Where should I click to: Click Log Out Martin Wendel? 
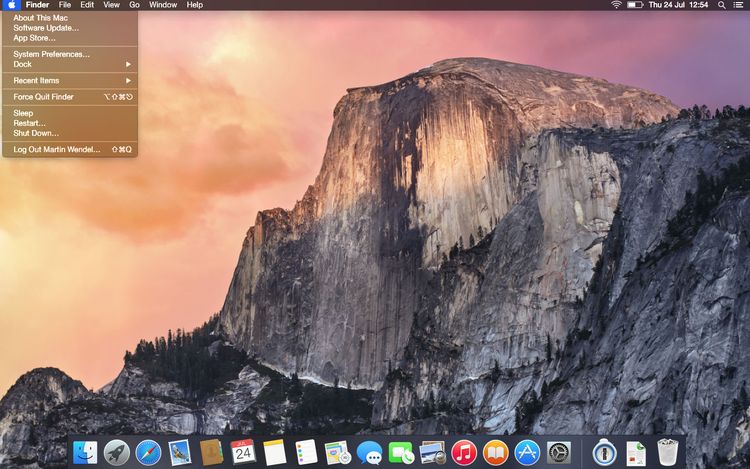(x=57, y=149)
